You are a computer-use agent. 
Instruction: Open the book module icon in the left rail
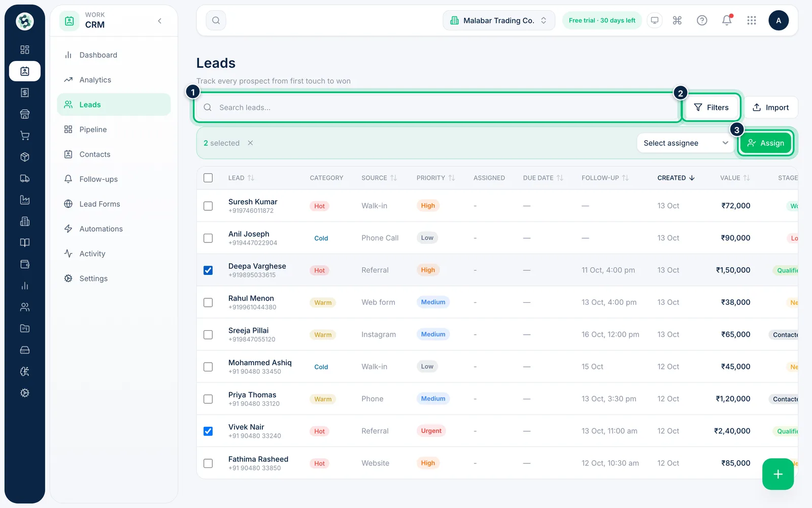click(x=25, y=243)
